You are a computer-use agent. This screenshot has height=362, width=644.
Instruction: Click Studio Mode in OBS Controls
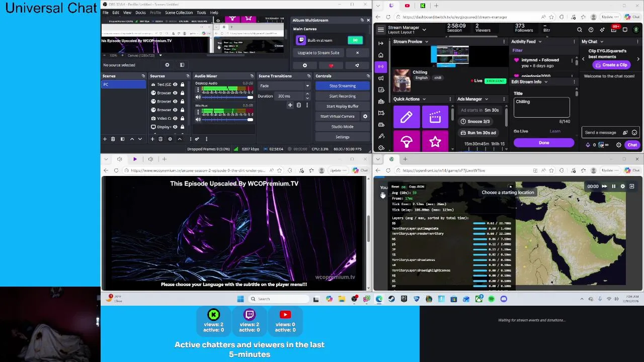click(x=342, y=127)
